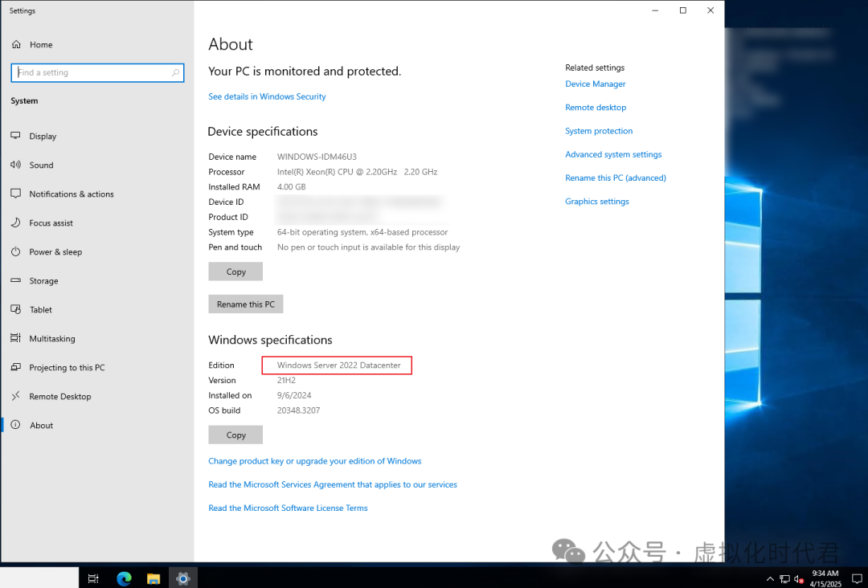Select OS build 20348.3207 value
The image size is (868, 588).
point(298,410)
